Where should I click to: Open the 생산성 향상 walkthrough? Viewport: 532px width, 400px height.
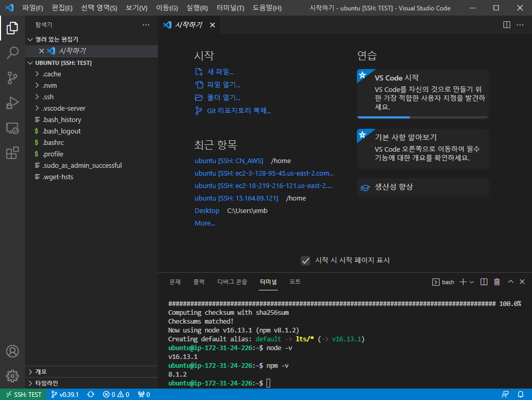[x=423, y=188]
